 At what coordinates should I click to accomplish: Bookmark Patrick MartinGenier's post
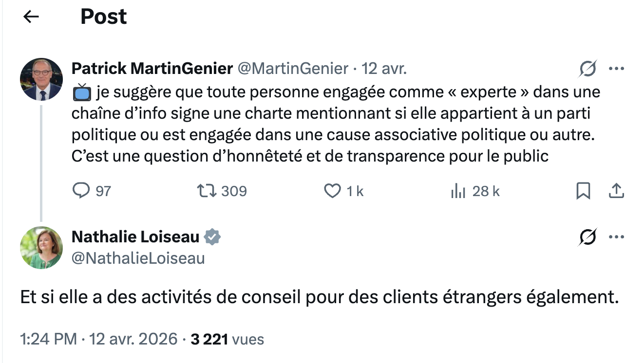[x=583, y=191]
